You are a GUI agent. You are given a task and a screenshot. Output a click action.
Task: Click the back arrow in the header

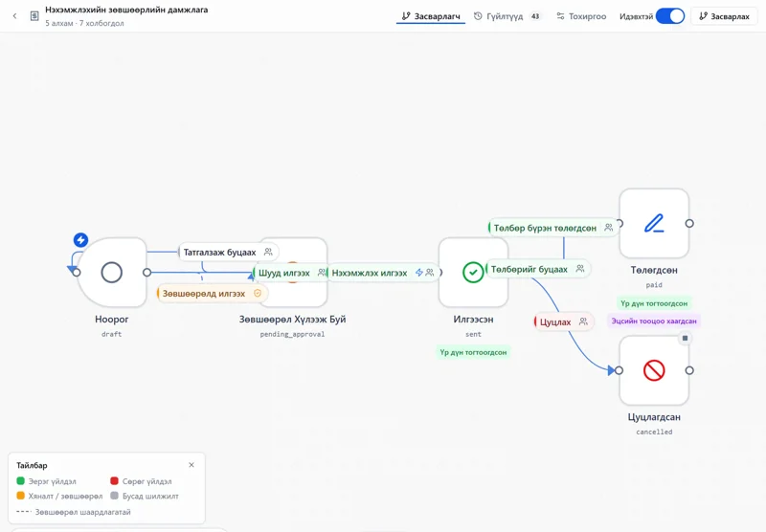14,16
